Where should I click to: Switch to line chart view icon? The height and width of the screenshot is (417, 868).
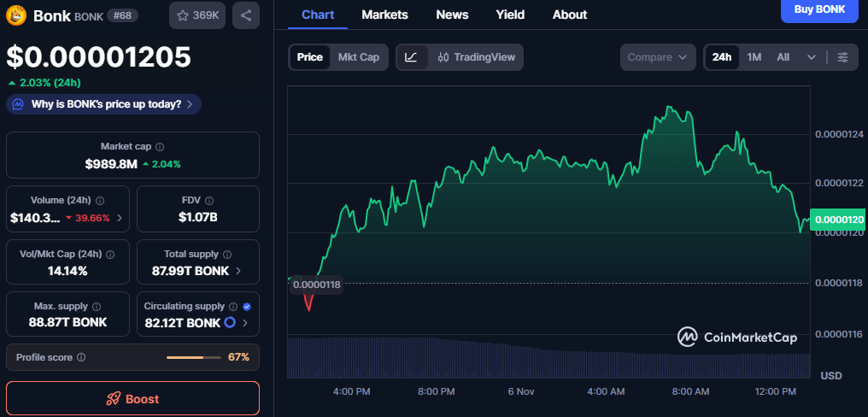[x=411, y=57]
